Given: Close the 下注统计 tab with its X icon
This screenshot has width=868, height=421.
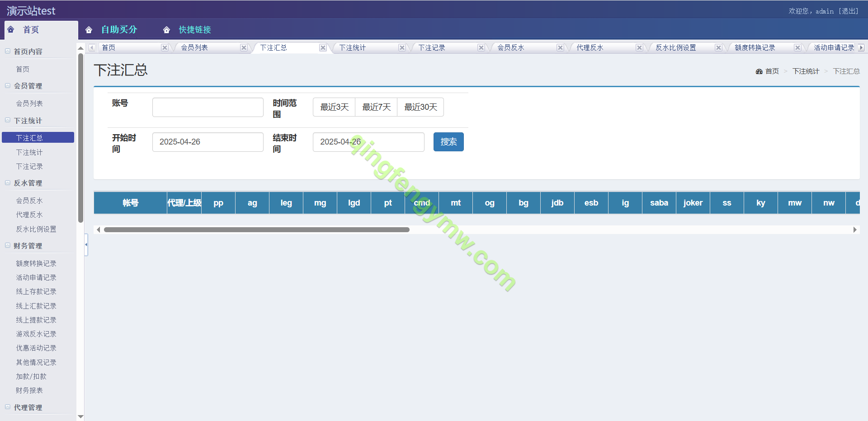Looking at the screenshot, I should [402, 47].
